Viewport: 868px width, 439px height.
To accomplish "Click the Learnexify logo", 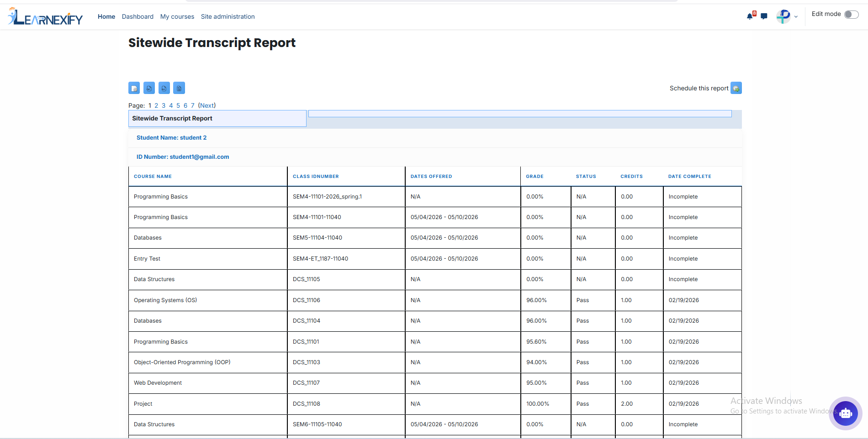I will [45, 17].
